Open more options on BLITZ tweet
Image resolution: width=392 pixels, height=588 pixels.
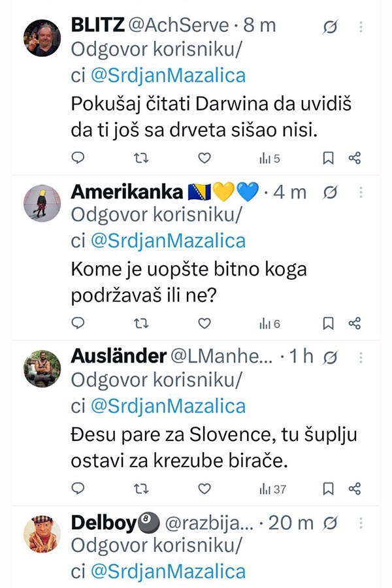tap(361, 27)
